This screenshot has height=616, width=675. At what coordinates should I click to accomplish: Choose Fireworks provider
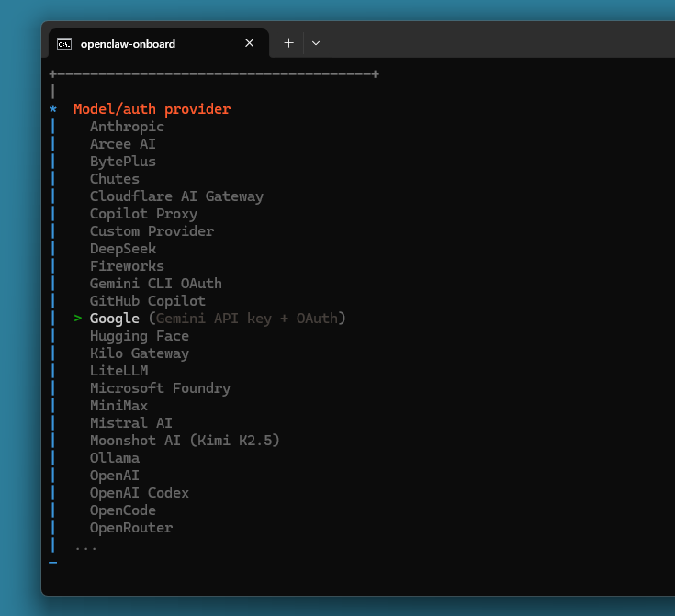[x=127, y=266]
